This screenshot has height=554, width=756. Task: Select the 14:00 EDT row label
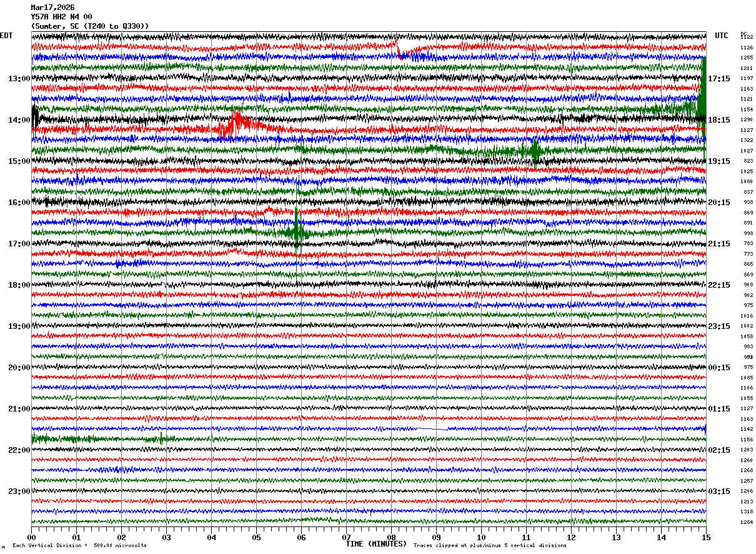tap(19, 120)
